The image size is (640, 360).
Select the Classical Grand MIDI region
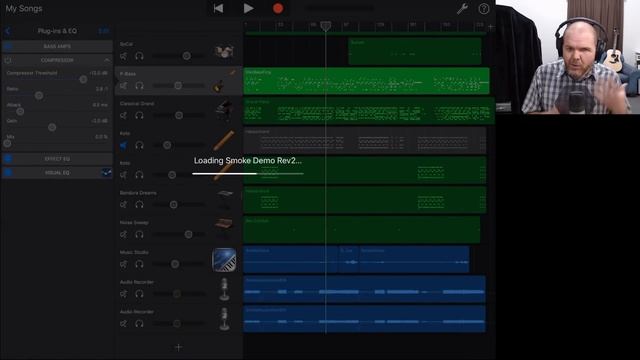[x=369, y=111]
